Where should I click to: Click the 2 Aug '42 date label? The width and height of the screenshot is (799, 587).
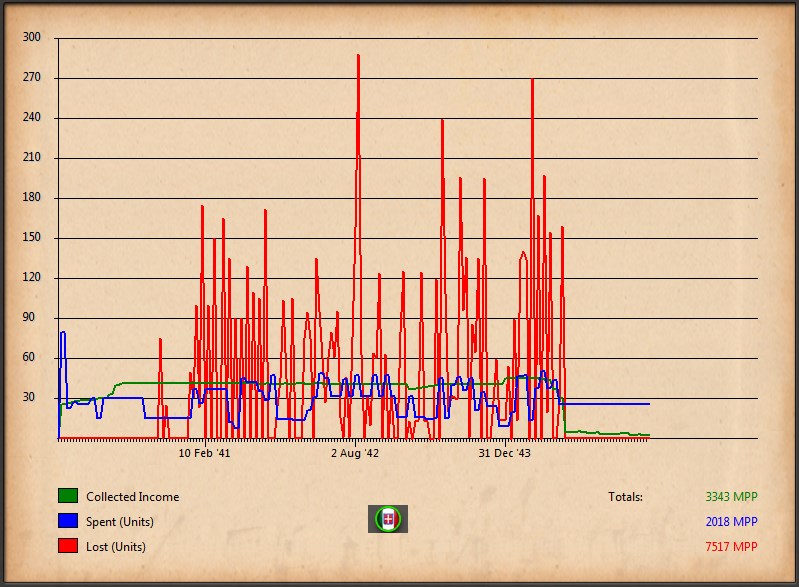click(355, 453)
